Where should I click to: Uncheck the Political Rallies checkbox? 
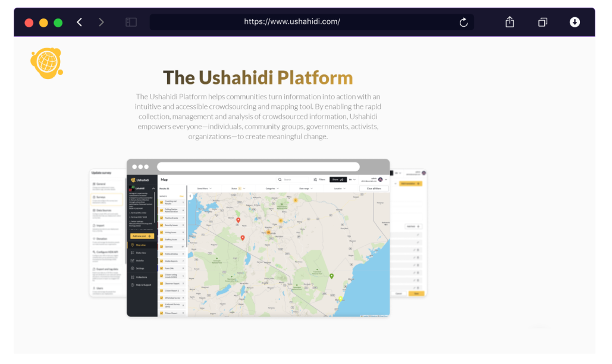pos(162,254)
